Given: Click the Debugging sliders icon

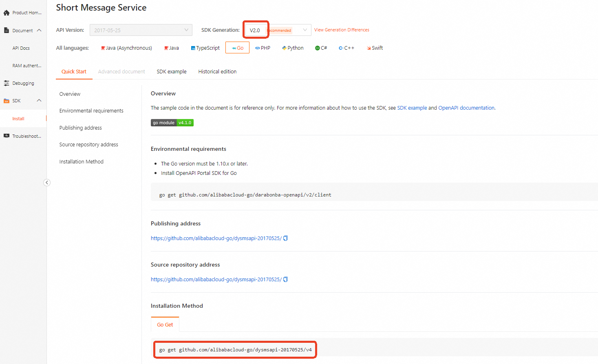Looking at the screenshot, I should [7, 83].
